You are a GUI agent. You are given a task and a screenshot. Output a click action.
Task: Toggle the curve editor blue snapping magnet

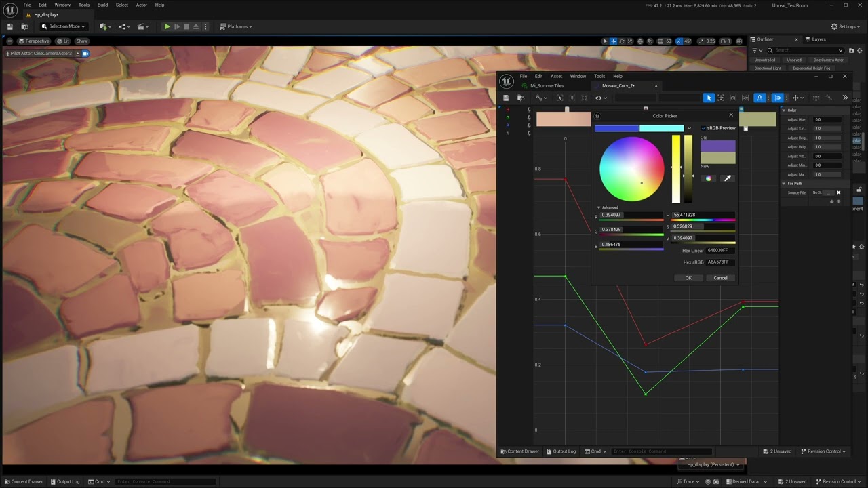760,98
